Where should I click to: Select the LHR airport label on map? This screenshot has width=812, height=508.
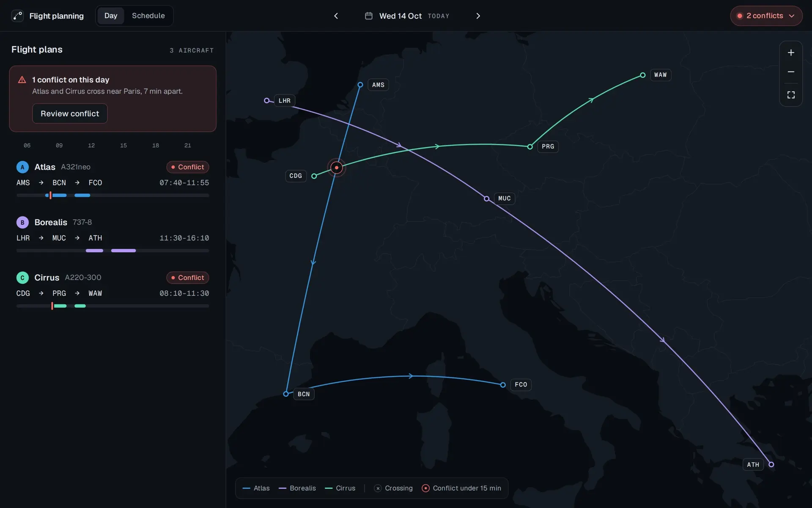point(285,101)
